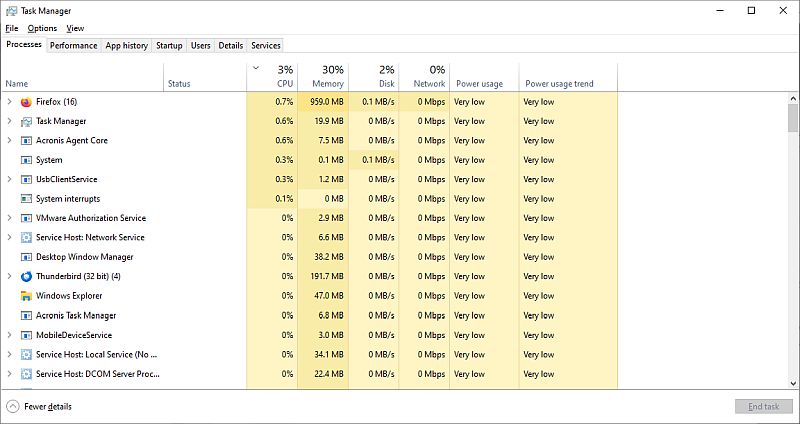Expand Service Host: Local Service group
800x424 pixels.
pos(9,355)
